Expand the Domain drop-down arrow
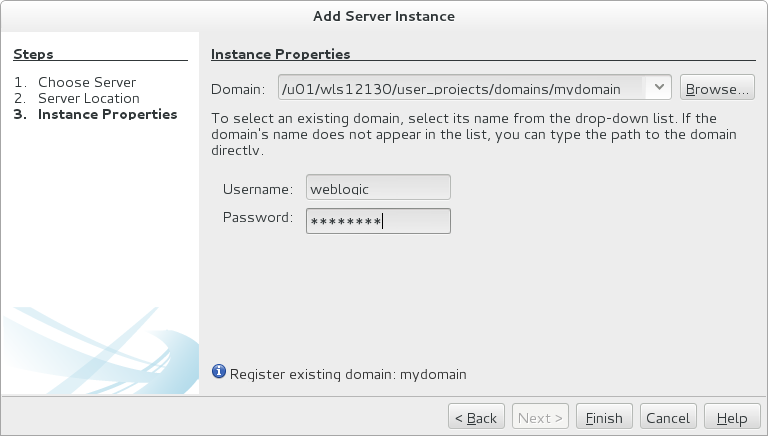768x436 pixels. (x=659, y=88)
